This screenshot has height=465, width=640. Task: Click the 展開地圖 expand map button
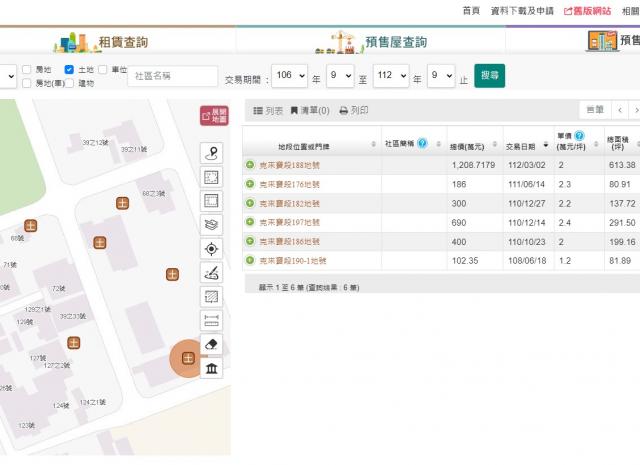point(213,116)
